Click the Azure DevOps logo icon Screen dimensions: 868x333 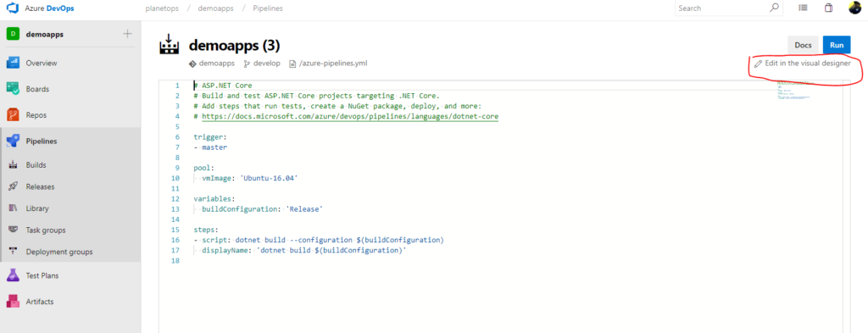click(x=13, y=8)
